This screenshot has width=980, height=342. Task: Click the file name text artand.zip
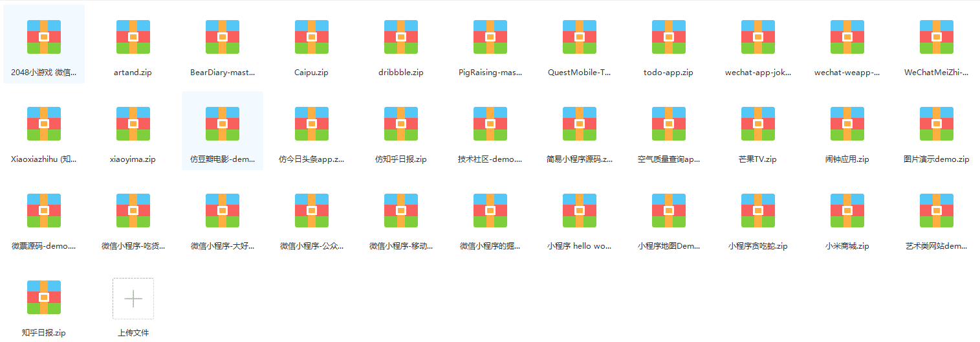(x=133, y=73)
